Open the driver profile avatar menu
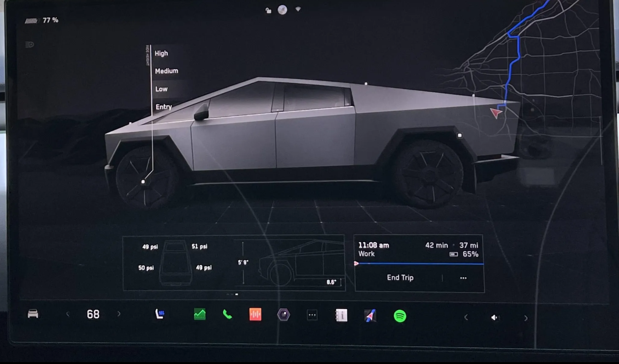Screen dimensions: 619x364 (282, 10)
